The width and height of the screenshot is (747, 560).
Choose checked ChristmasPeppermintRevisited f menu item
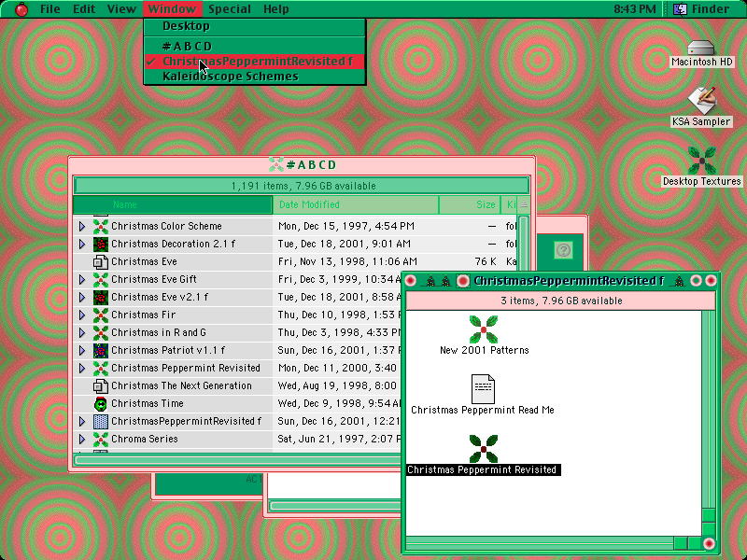pyautogui.click(x=255, y=62)
